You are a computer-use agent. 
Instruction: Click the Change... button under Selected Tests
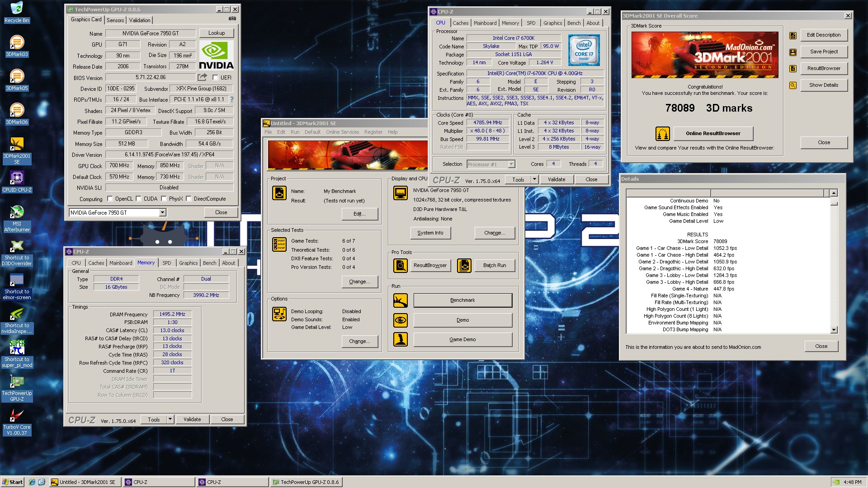(359, 282)
